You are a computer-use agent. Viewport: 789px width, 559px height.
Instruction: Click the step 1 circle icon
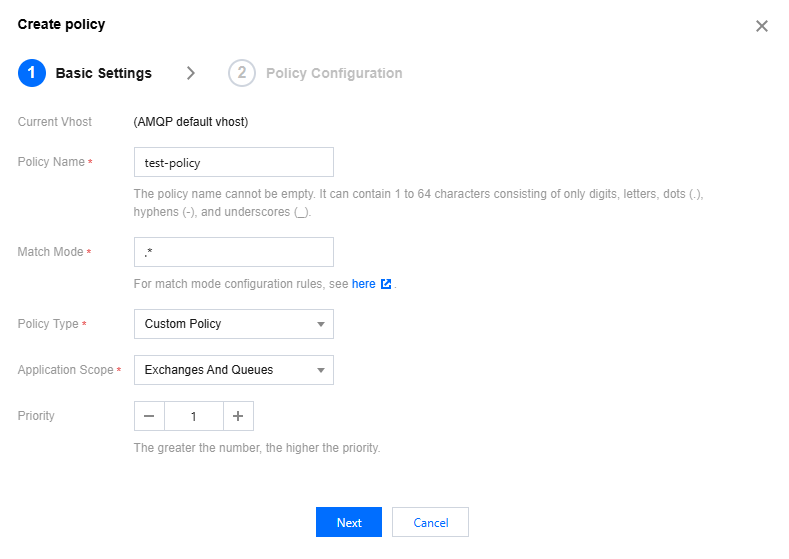(x=31, y=73)
